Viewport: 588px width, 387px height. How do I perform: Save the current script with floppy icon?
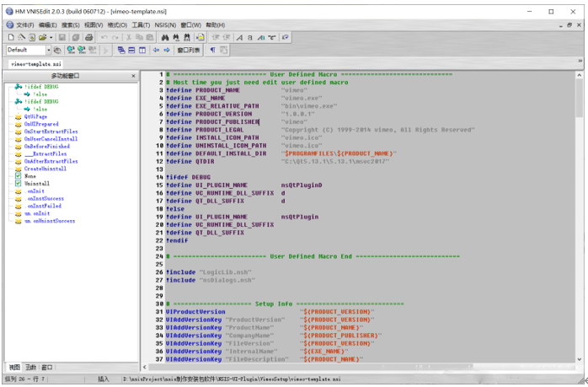62,37
